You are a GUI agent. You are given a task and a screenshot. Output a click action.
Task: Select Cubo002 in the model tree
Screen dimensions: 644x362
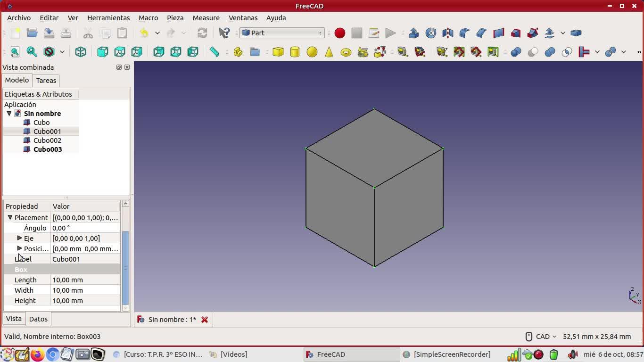(x=47, y=140)
